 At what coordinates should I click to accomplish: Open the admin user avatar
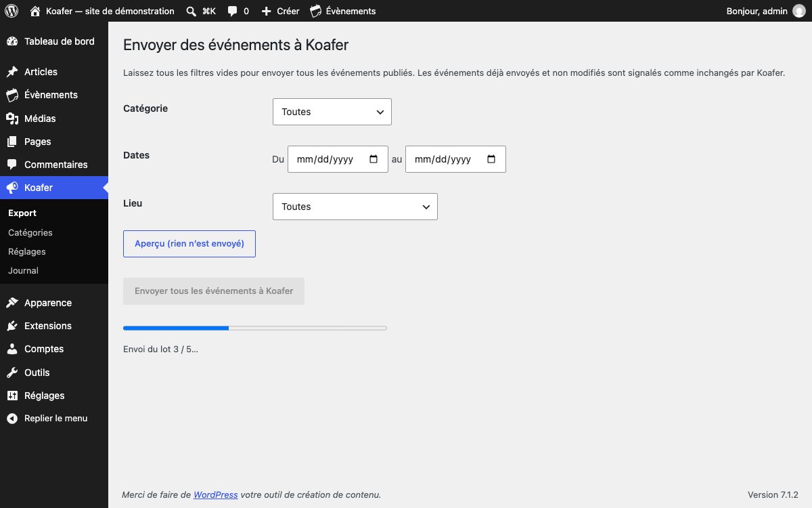pyautogui.click(x=799, y=11)
